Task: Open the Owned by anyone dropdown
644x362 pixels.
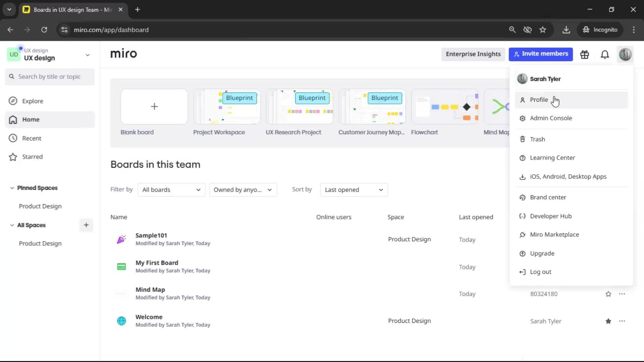Action: (x=243, y=190)
